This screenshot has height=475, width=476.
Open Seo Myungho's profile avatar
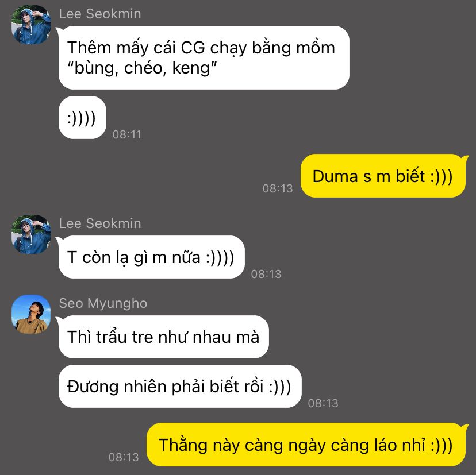31,314
